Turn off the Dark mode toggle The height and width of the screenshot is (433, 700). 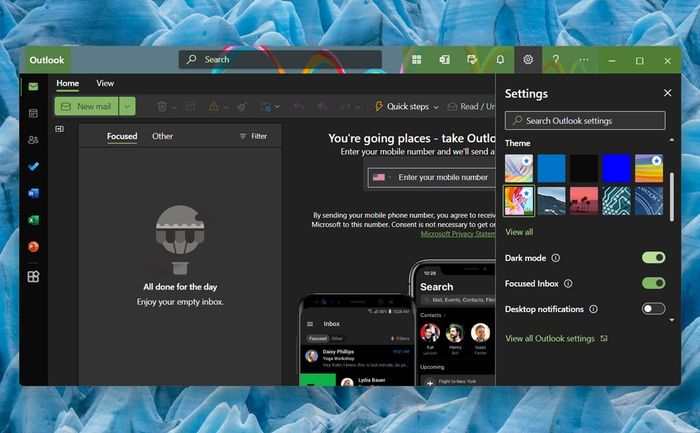coord(653,258)
